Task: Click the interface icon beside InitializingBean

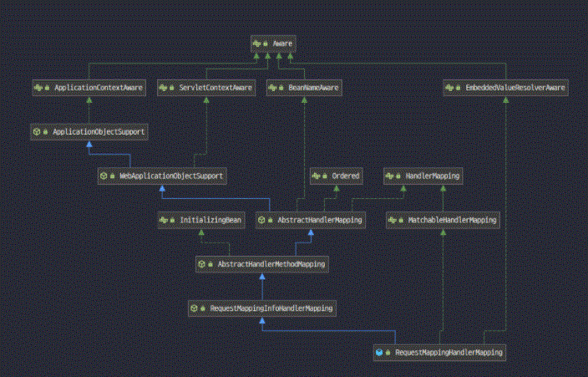Action: [x=165, y=221]
